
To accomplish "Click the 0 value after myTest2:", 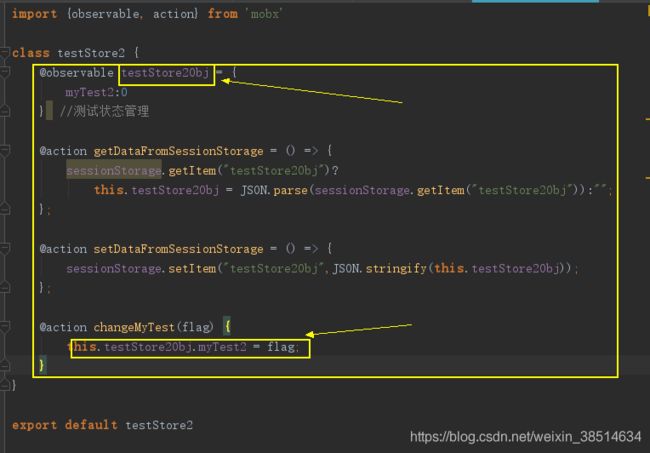I will [x=124, y=92].
